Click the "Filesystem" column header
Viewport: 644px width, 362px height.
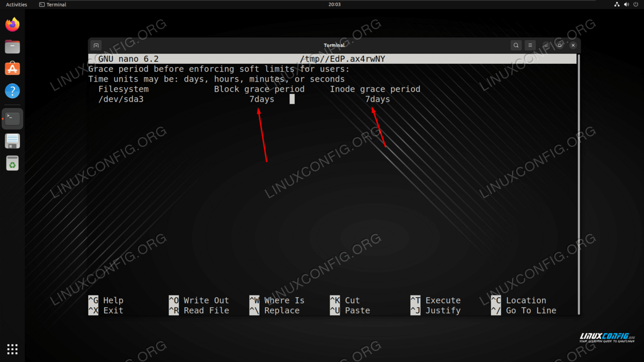pyautogui.click(x=123, y=89)
